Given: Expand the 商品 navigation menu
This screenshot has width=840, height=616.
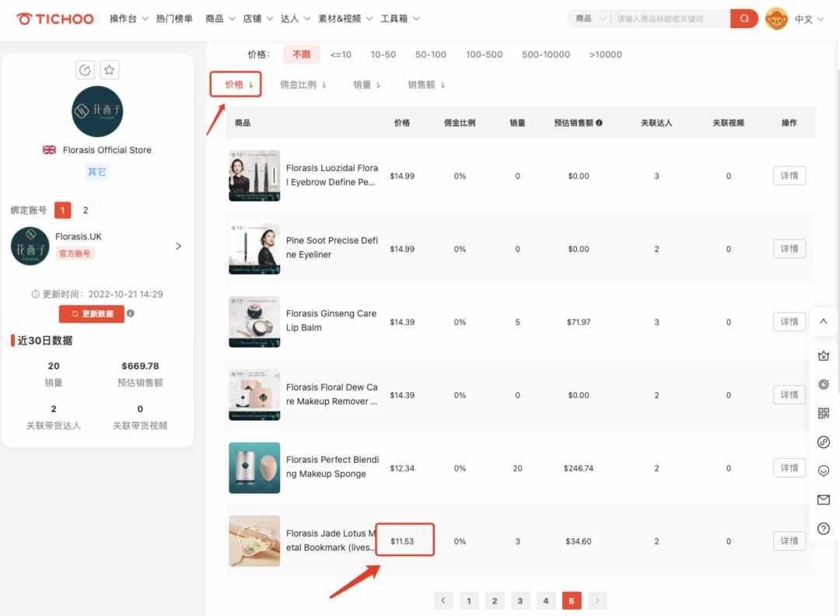Looking at the screenshot, I should 220,19.
